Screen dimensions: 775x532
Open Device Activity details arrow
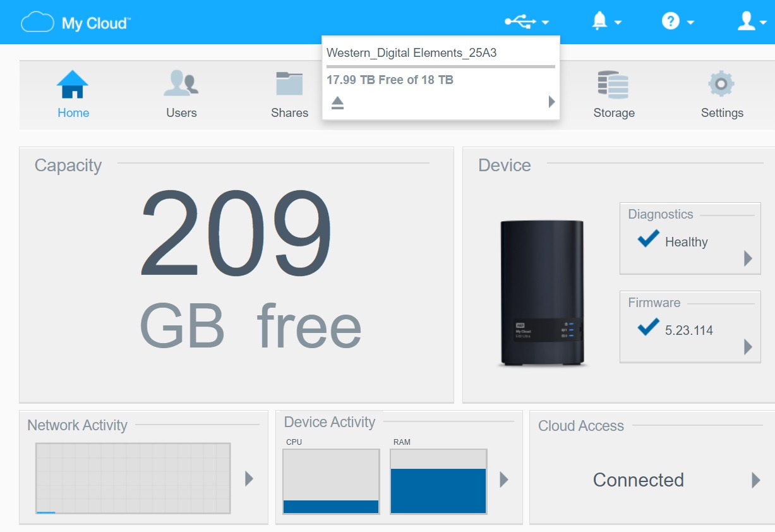[x=503, y=480]
